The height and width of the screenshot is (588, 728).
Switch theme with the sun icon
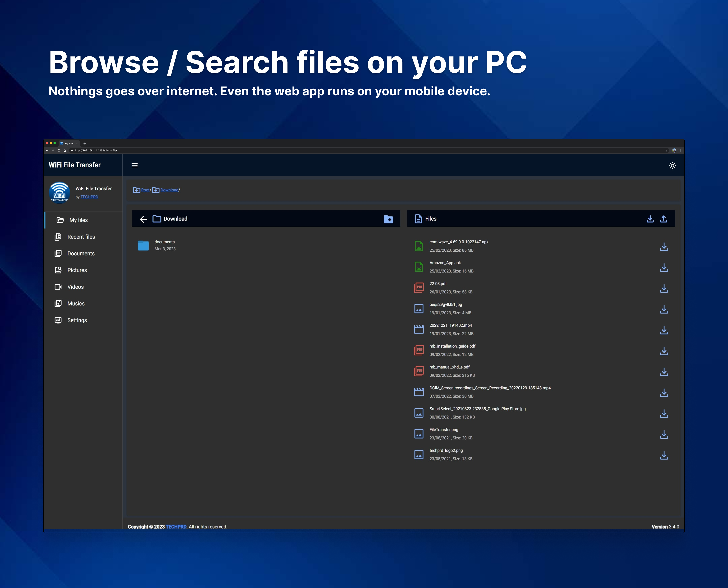point(672,166)
